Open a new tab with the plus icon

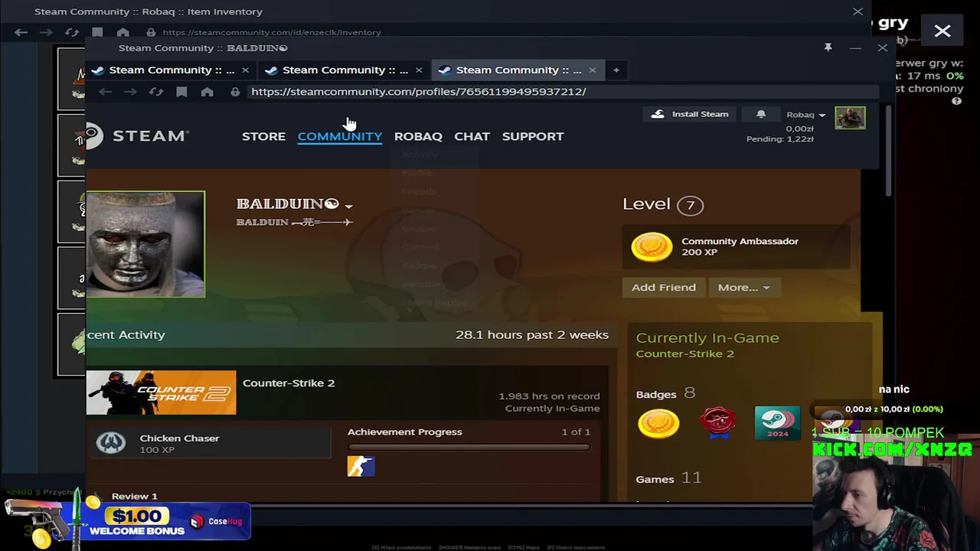click(x=616, y=70)
